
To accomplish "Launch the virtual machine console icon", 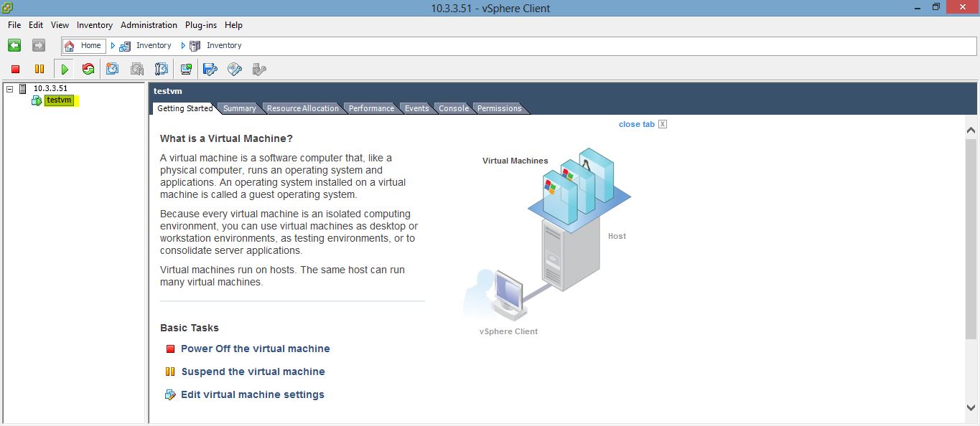I will [x=185, y=69].
